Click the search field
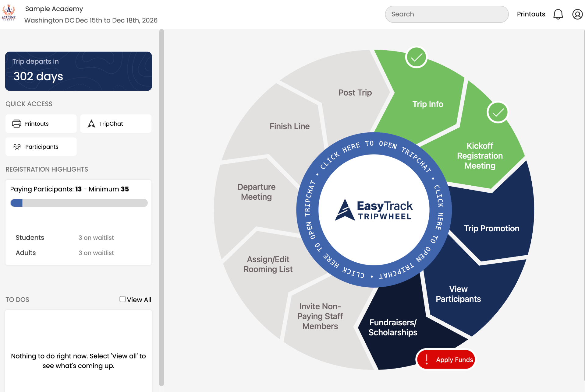The image size is (585, 392). click(x=446, y=14)
